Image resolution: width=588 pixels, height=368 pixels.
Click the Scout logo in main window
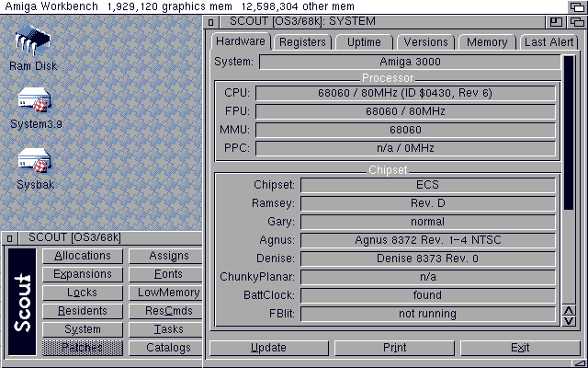click(x=22, y=302)
